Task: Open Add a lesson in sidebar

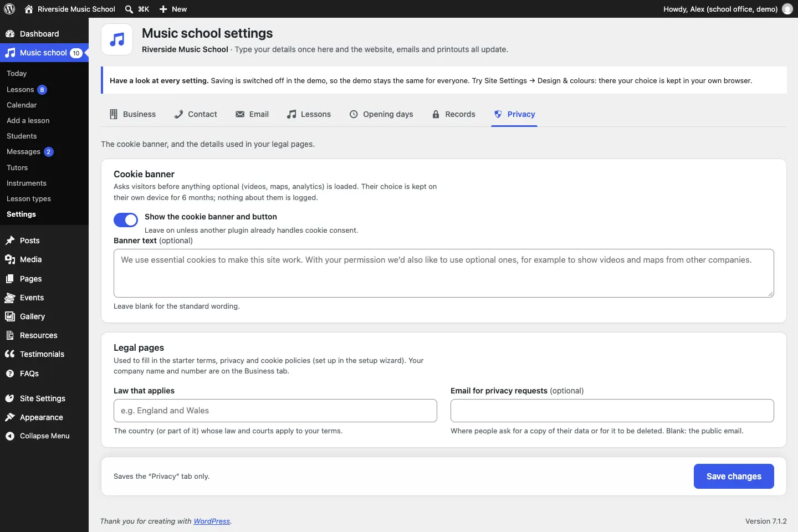Action: pyautogui.click(x=44, y=121)
